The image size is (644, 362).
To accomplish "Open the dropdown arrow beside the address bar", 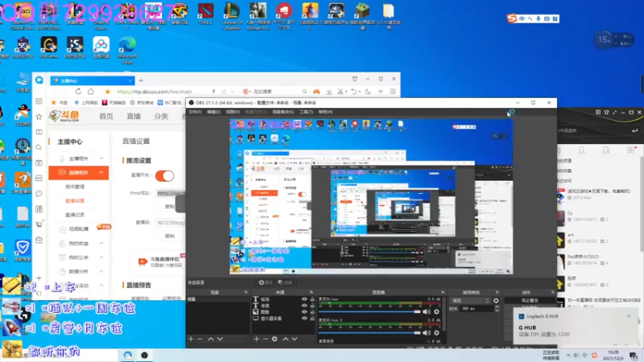I will click(233, 92).
